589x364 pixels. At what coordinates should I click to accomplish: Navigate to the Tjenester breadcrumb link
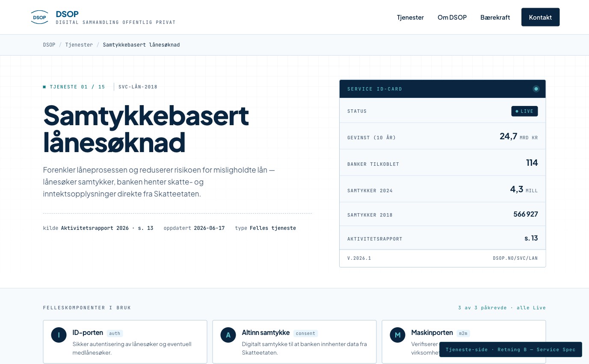(79, 45)
